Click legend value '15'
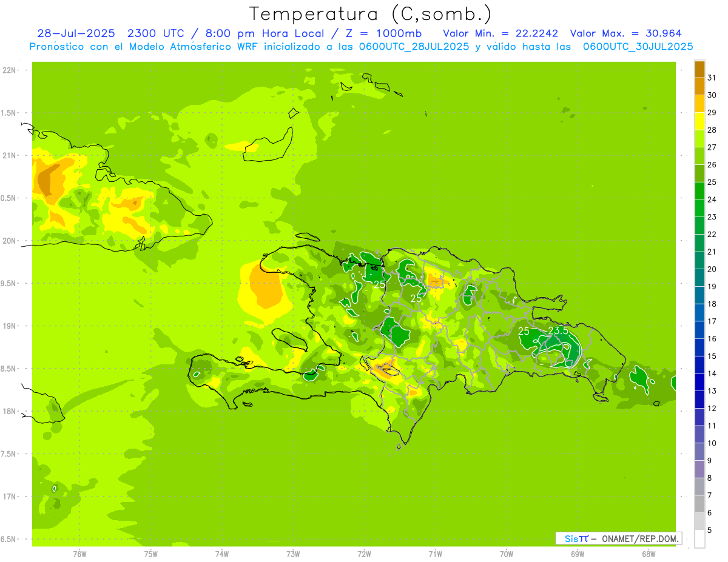This screenshot has width=728, height=562. point(712,356)
